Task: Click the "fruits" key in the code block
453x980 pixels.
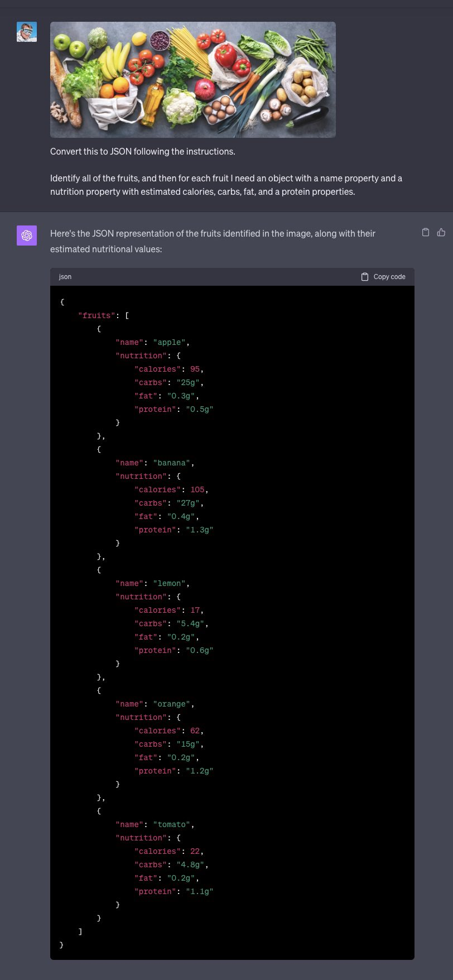Action: pyautogui.click(x=97, y=315)
